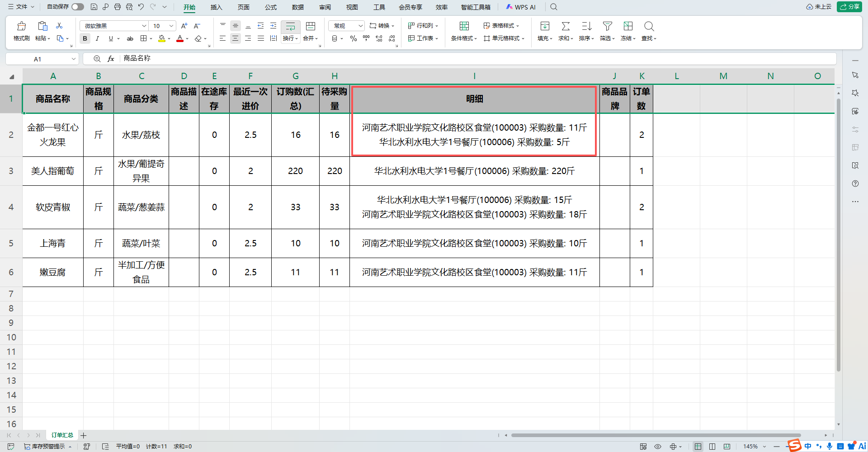Screen dimensions: 868x452
Task: Open the font name dropdown 微软雅黑
Action: pyautogui.click(x=144, y=26)
